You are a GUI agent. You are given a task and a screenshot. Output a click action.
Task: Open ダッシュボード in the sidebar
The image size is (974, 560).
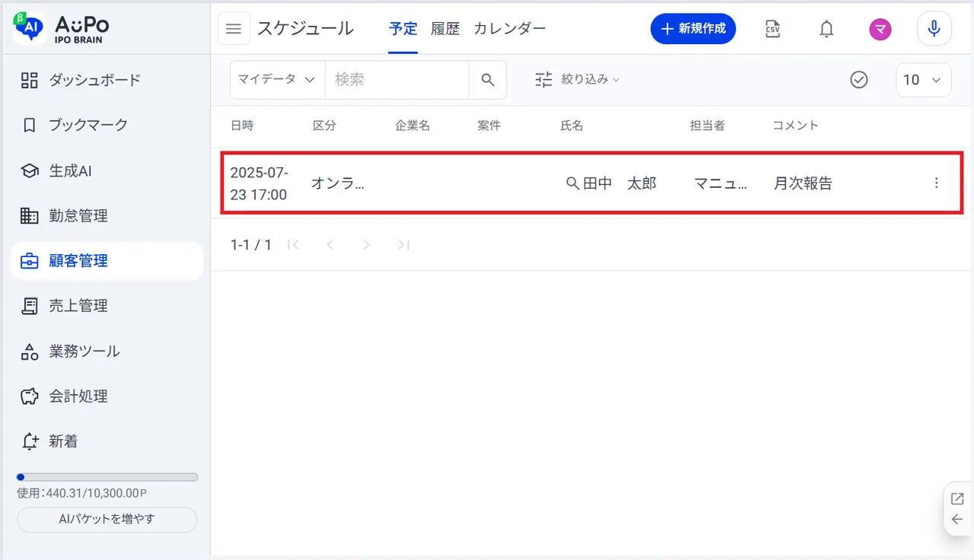point(107,80)
